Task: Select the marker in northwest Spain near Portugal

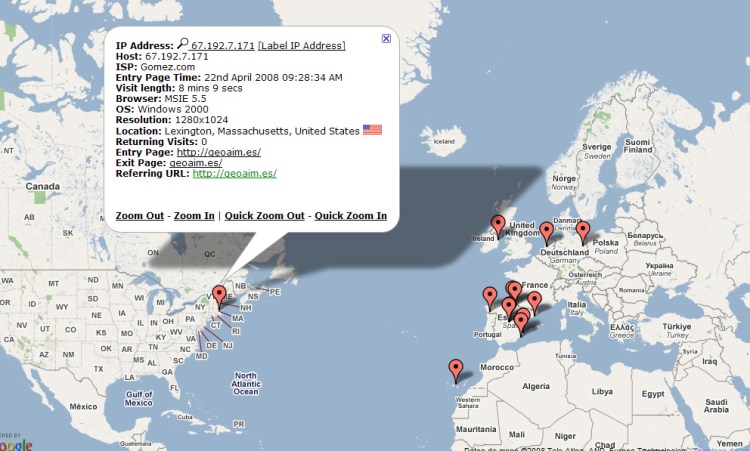Action: [490, 297]
